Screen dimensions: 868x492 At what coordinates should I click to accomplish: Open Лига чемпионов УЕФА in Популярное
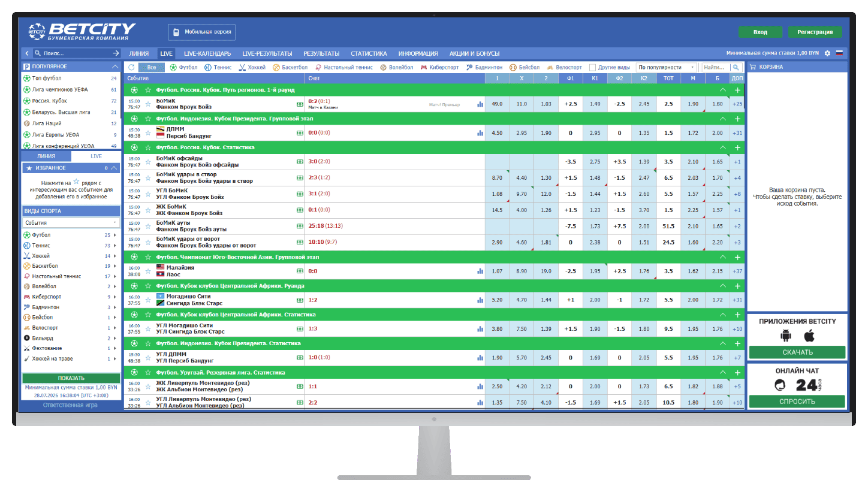click(x=60, y=90)
